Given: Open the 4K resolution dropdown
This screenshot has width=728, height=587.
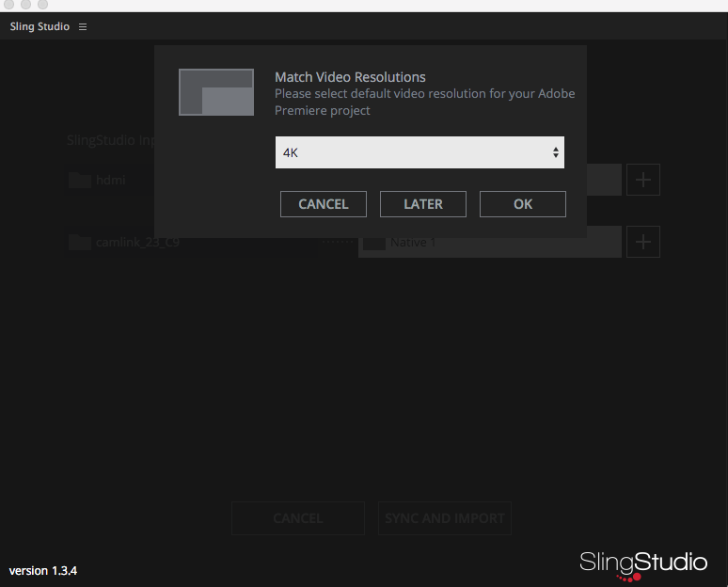Looking at the screenshot, I should (419, 152).
